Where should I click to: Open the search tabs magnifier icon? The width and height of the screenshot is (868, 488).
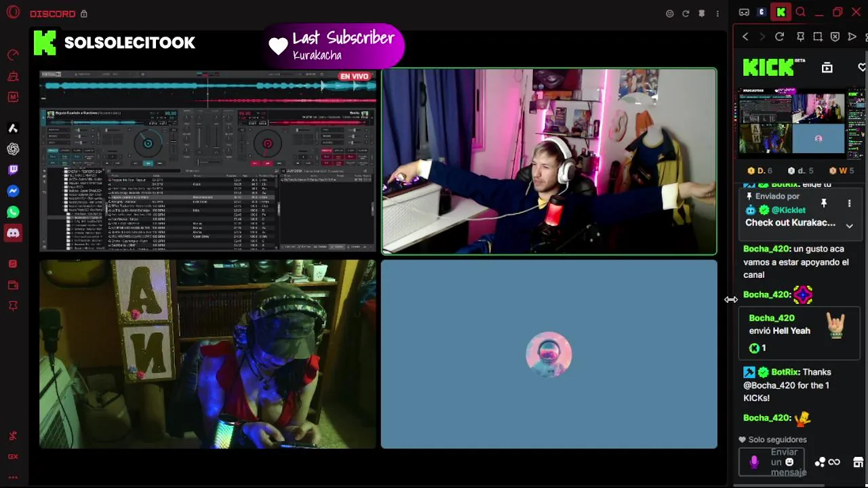(x=800, y=12)
